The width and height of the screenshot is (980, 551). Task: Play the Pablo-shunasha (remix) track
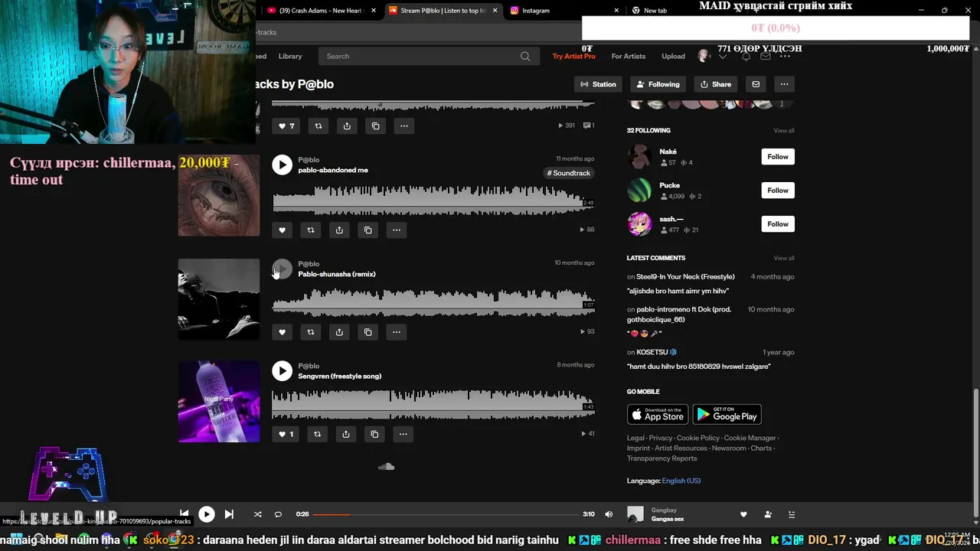(282, 269)
